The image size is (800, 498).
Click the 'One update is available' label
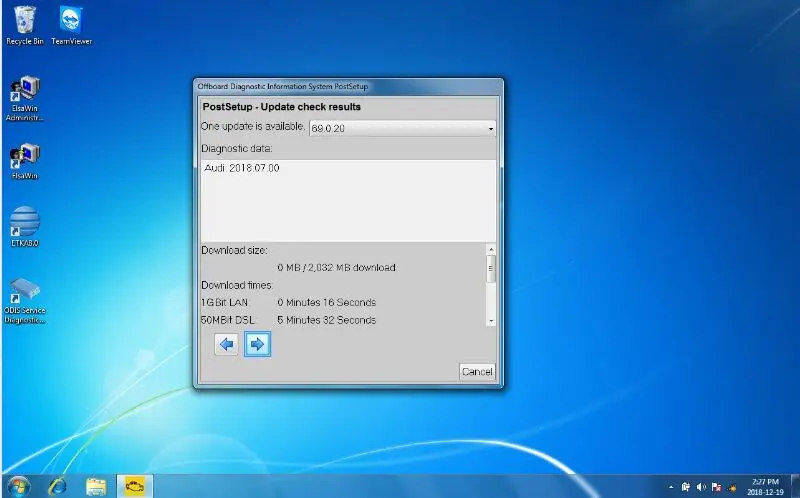[x=253, y=127]
